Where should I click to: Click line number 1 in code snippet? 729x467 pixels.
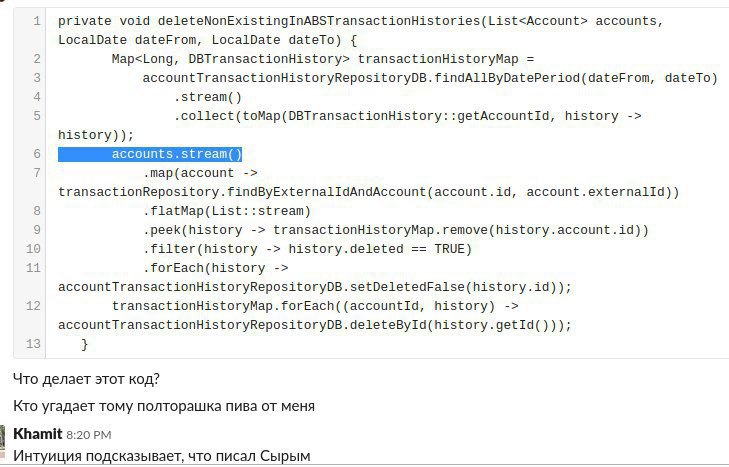coord(36,21)
